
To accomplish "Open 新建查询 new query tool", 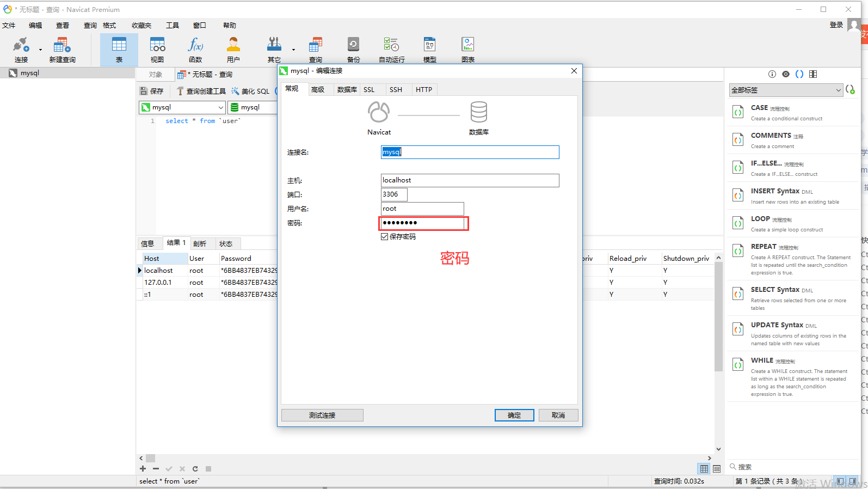I will (62, 50).
